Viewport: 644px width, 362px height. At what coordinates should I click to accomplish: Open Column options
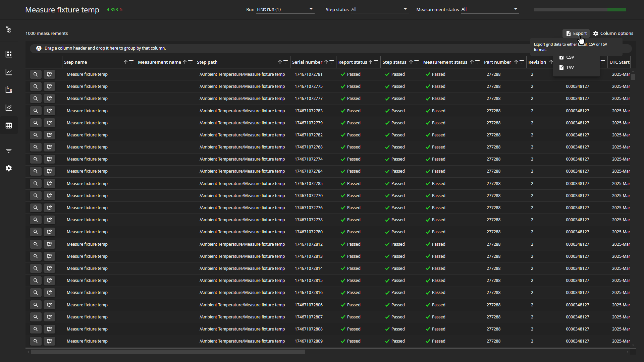[x=613, y=34]
